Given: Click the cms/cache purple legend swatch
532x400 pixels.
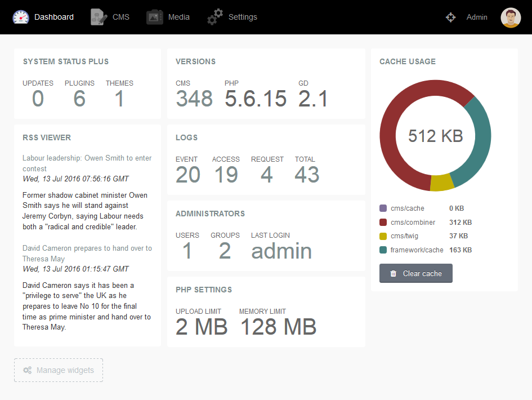Looking at the screenshot, I should [x=383, y=208].
